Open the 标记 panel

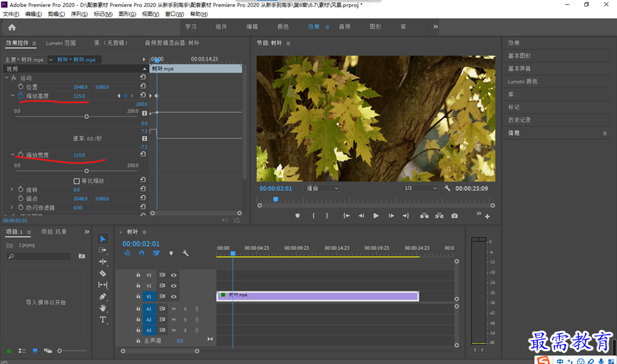(514, 108)
